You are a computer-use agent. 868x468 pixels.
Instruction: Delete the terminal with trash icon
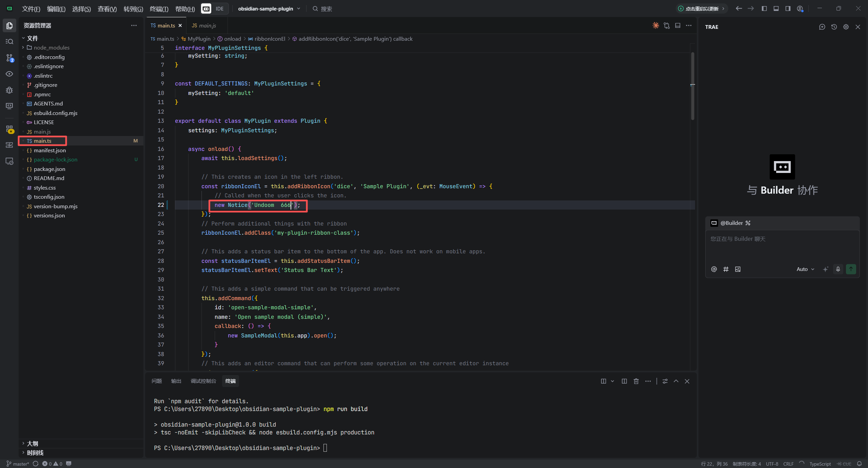(x=636, y=381)
